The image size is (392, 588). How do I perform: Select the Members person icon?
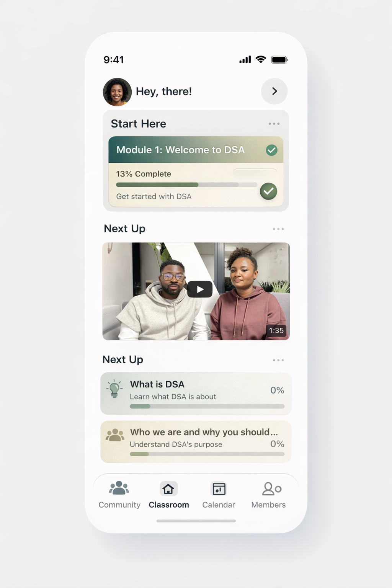coord(272,489)
